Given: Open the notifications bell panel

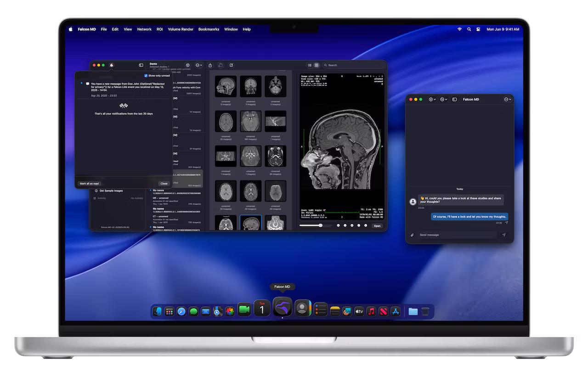Looking at the screenshot, I should 112,65.
